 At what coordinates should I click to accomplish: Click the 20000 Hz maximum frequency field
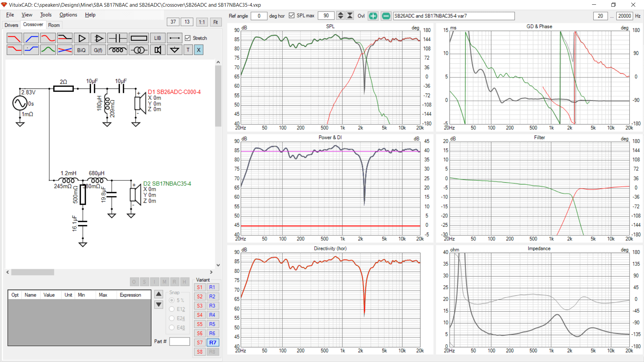(x=625, y=16)
